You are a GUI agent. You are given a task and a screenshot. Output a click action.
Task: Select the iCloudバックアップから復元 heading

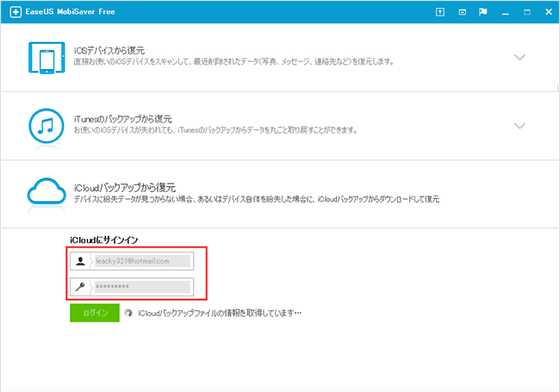[x=125, y=188]
